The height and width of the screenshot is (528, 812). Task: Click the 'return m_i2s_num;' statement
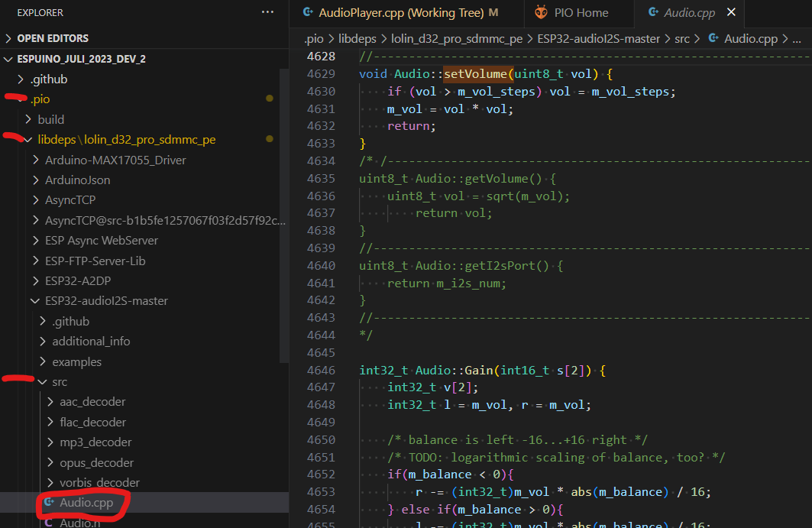pos(447,283)
